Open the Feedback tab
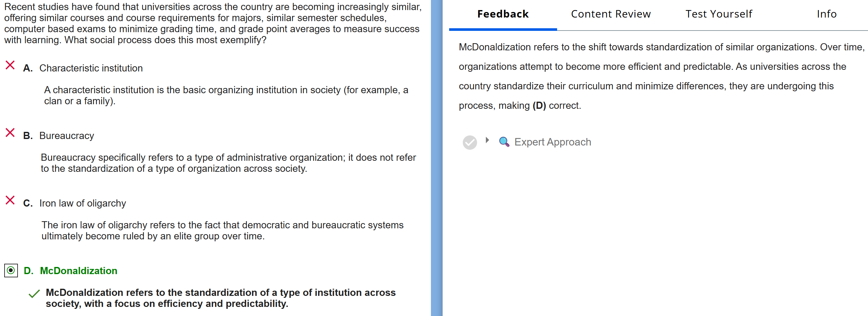 502,14
